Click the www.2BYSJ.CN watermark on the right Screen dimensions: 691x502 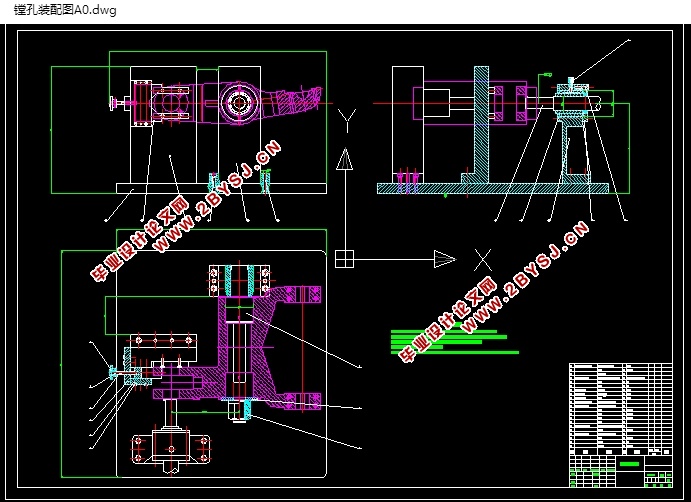tap(525, 277)
